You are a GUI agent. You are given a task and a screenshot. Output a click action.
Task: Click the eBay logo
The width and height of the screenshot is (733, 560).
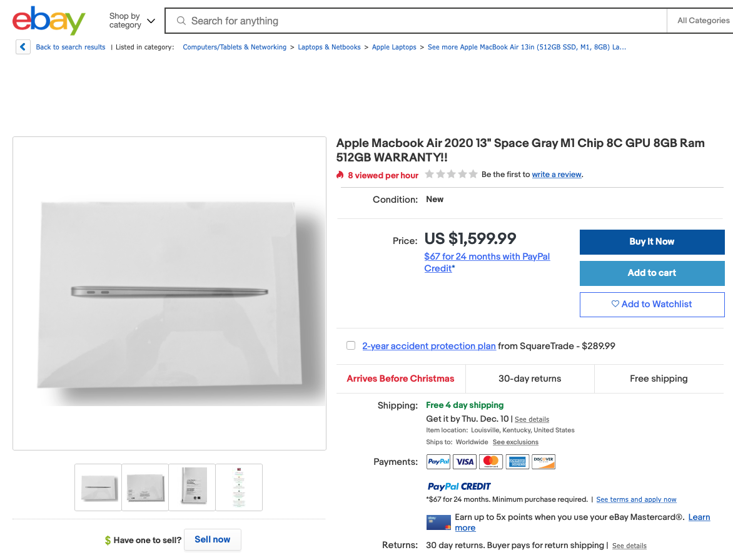click(x=49, y=21)
